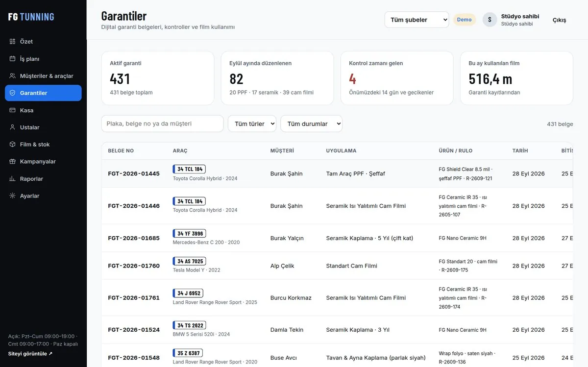
Task: Click Tam Araç PPF · Şeffaf application
Action: pos(356,173)
